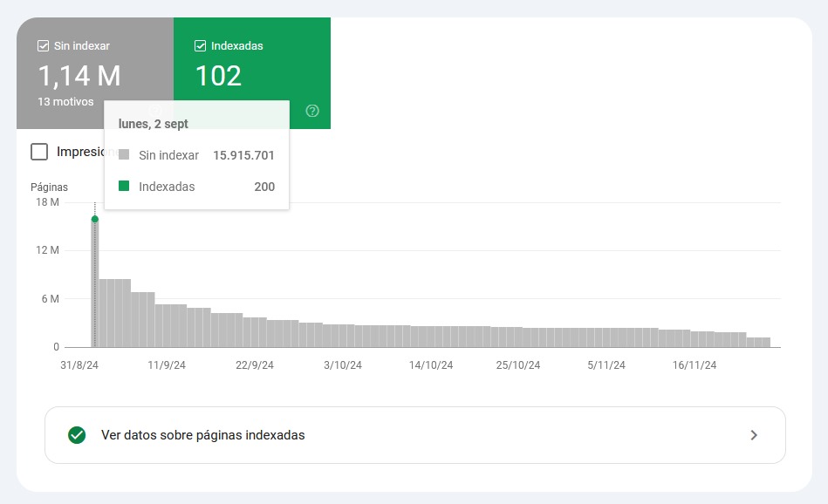Screen dimensions: 828x504
Task: Click the 200 Indexadas tooltip value
Action: click(x=264, y=187)
